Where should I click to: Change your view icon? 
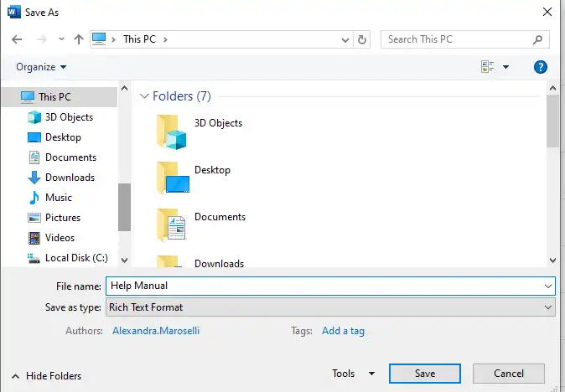click(488, 67)
